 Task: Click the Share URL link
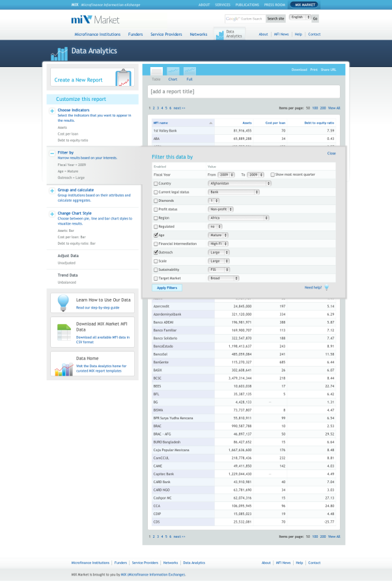pyautogui.click(x=328, y=70)
